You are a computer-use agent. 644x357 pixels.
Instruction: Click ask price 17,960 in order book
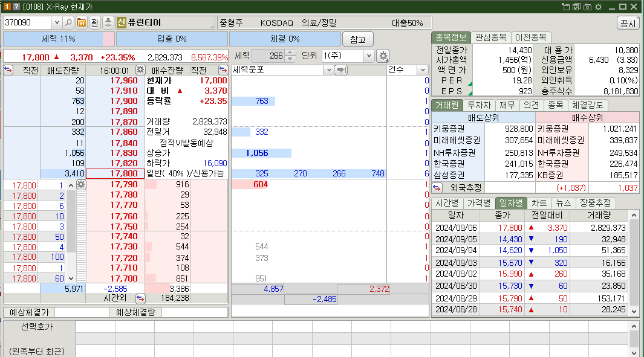coord(123,80)
